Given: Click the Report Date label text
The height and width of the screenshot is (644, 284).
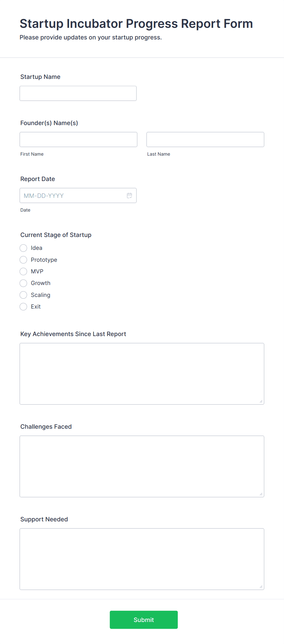Looking at the screenshot, I should click(x=38, y=179).
